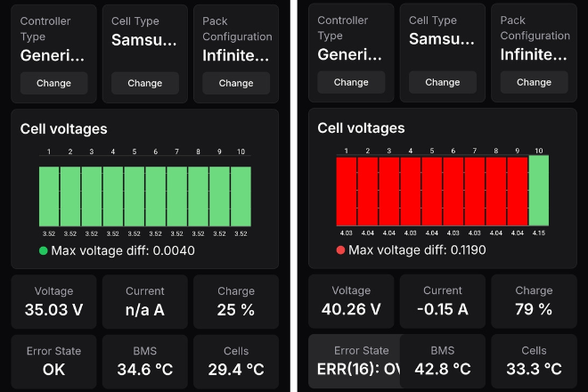Tap the -0.15 A Current card
The image size is (588, 392).
point(443,301)
